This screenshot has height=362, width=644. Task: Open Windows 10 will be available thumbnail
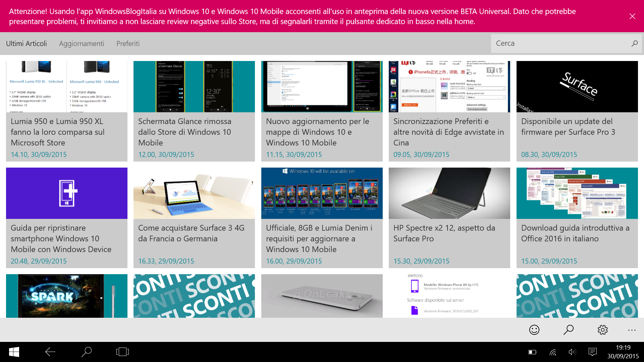(322, 193)
